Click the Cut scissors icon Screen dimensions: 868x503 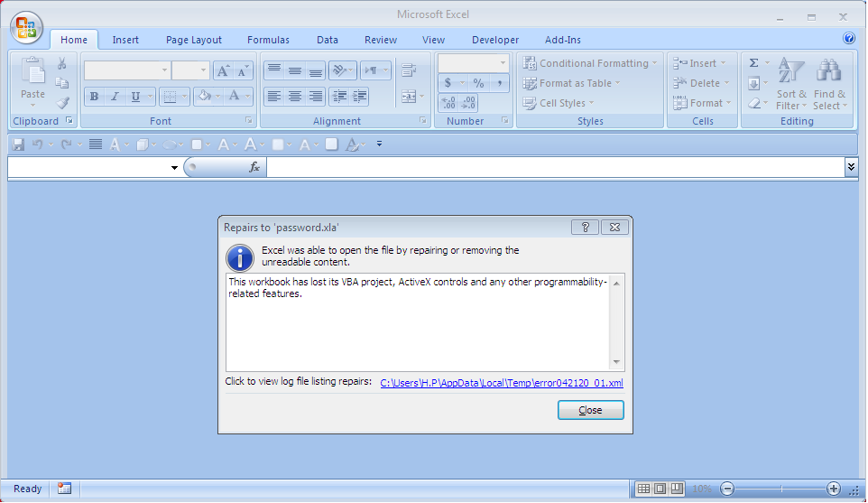pyautogui.click(x=62, y=64)
